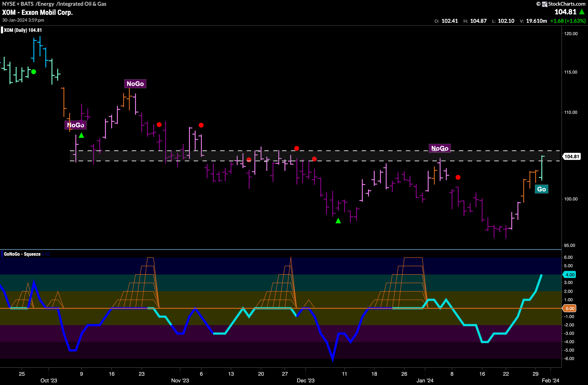Click the red dot above the dashed line near November 29
Viewport: 588px width, 385px height.
[x=297, y=149]
